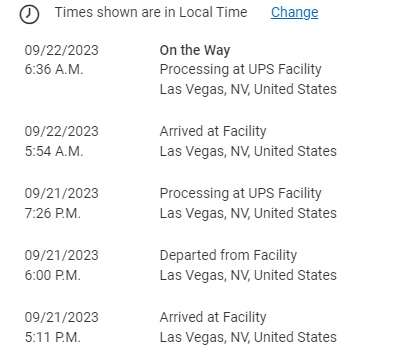Screen dimensions: 404x360
Task: Select the 'Times shown are in Local Time' text
Action: click(151, 12)
